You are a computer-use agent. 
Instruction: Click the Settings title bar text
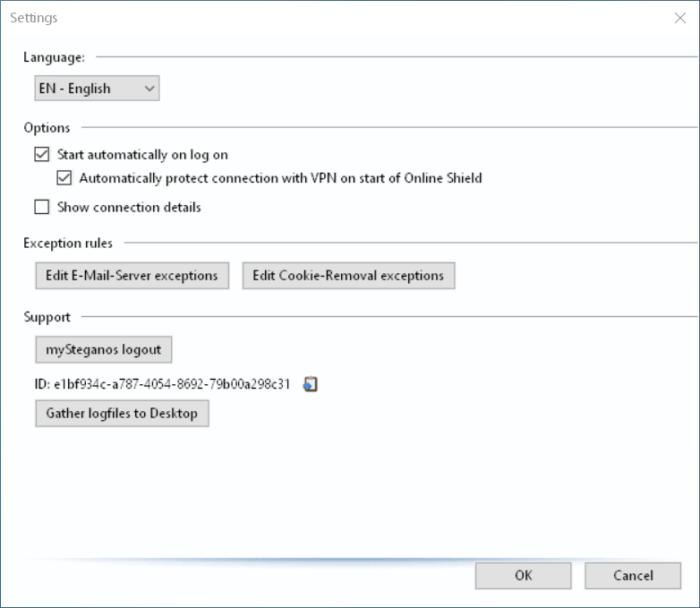[34, 18]
